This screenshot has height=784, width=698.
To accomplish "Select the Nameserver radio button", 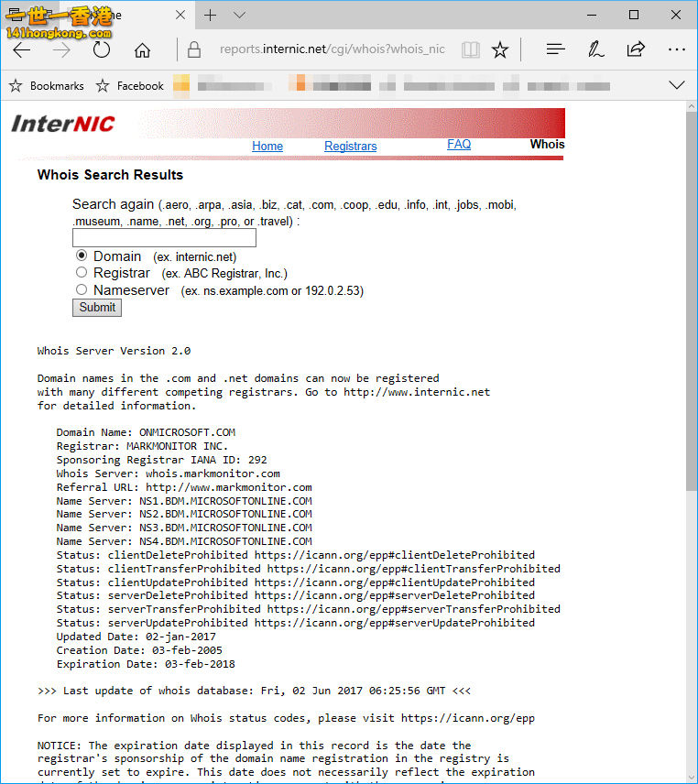I will point(82,289).
